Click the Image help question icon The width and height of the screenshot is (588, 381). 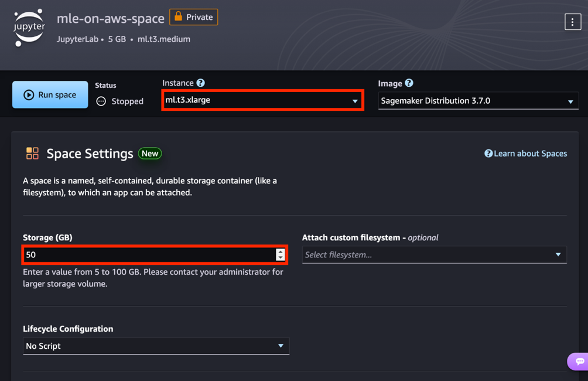pyautogui.click(x=409, y=83)
